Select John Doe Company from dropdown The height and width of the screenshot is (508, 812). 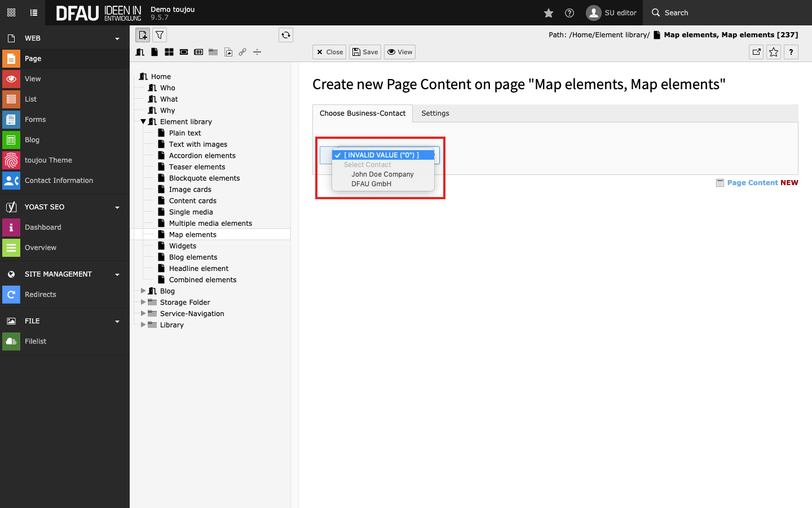coord(382,174)
